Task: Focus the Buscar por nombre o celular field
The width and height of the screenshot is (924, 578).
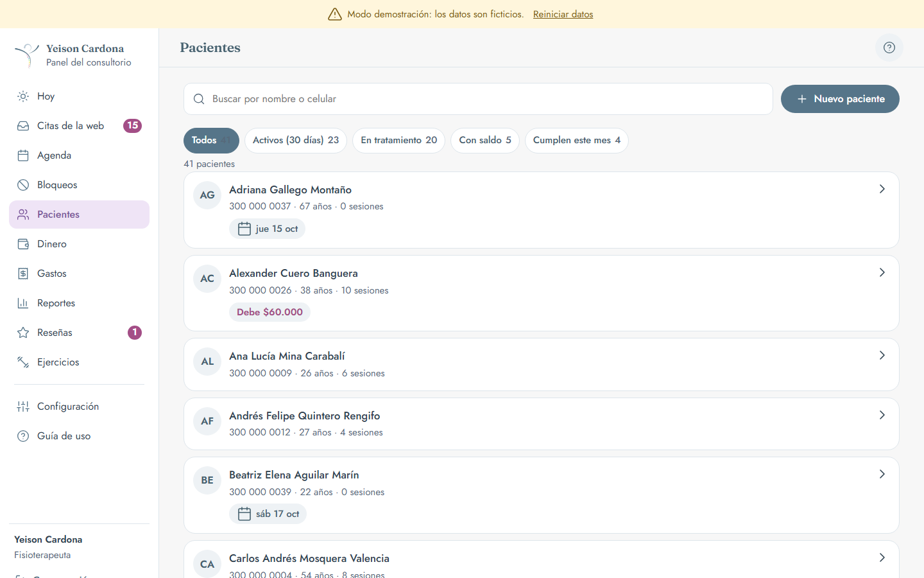Action: [478, 99]
